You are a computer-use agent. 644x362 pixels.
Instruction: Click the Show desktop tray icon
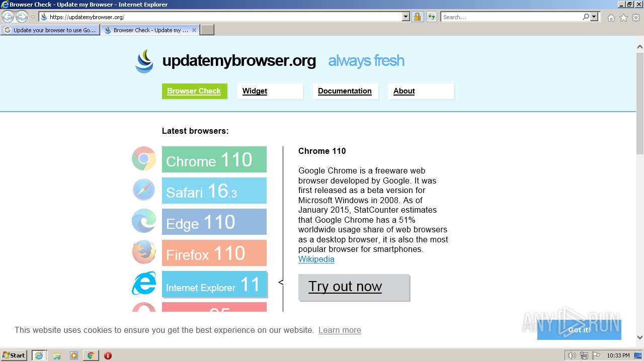click(x=638, y=355)
